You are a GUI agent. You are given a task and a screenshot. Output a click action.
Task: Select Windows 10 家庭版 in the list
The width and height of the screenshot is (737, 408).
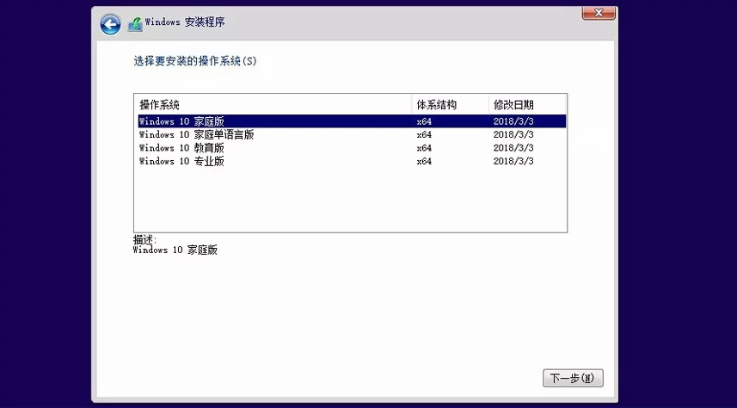pyautogui.click(x=181, y=121)
